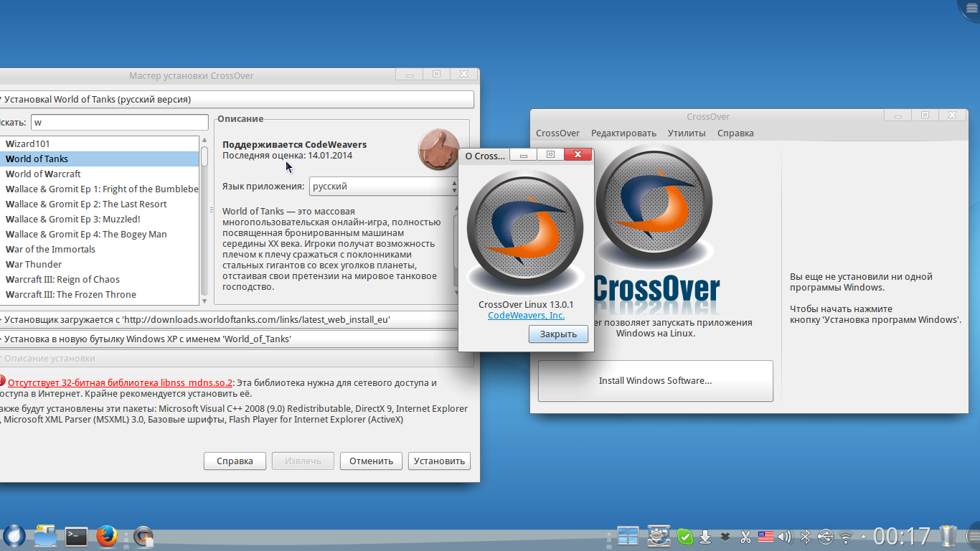Click the green checkmark status tray icon

[685, 536]
